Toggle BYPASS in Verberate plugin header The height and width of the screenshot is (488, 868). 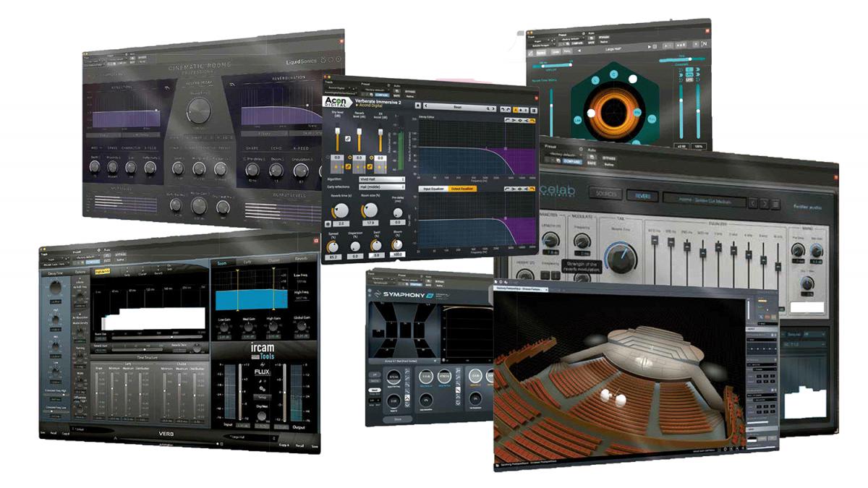pos(410,91)
